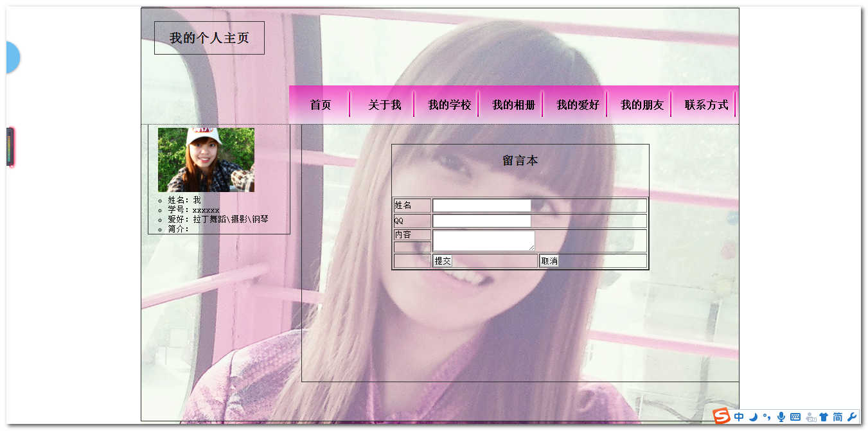Viewport: 868px width, 431px height.
Task: Click the 姓名: 我 list item
Action: [184, 200]
